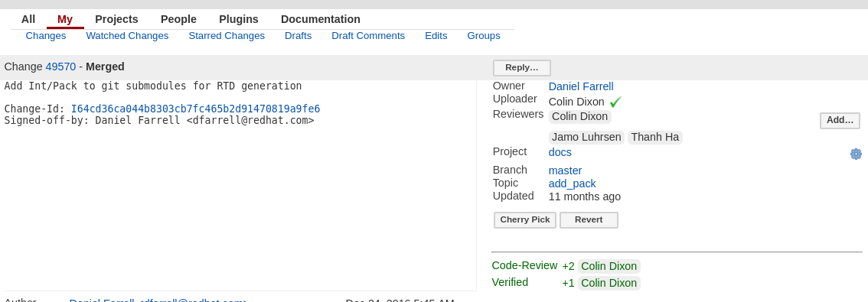Open the Documentation menu
Viewport: 868px width, 302px height.
[321, 19]
